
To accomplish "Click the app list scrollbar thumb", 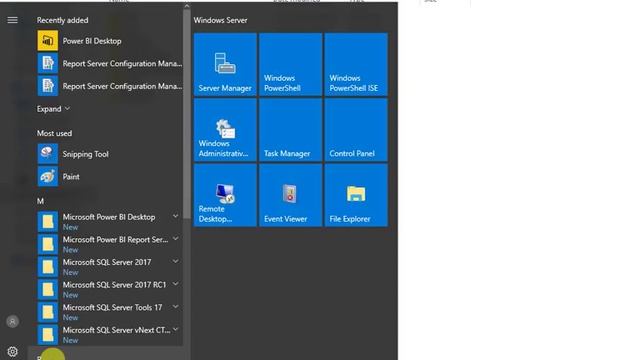I will 187,114.
